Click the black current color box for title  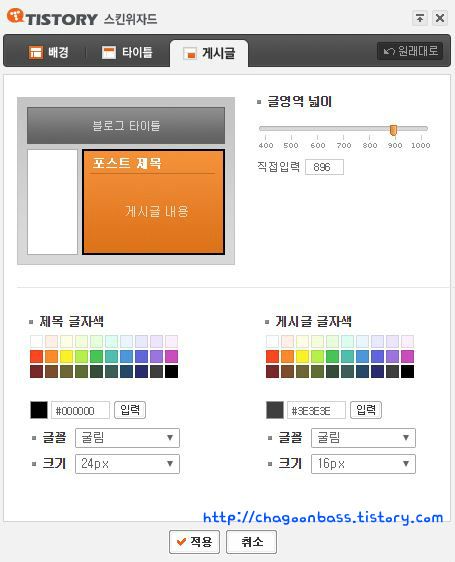39,410
